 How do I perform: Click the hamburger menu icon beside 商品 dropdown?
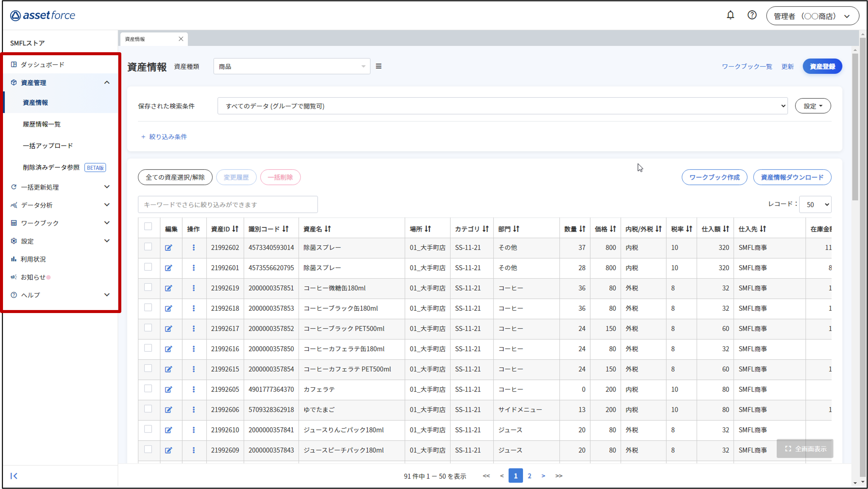pos(379,67)
